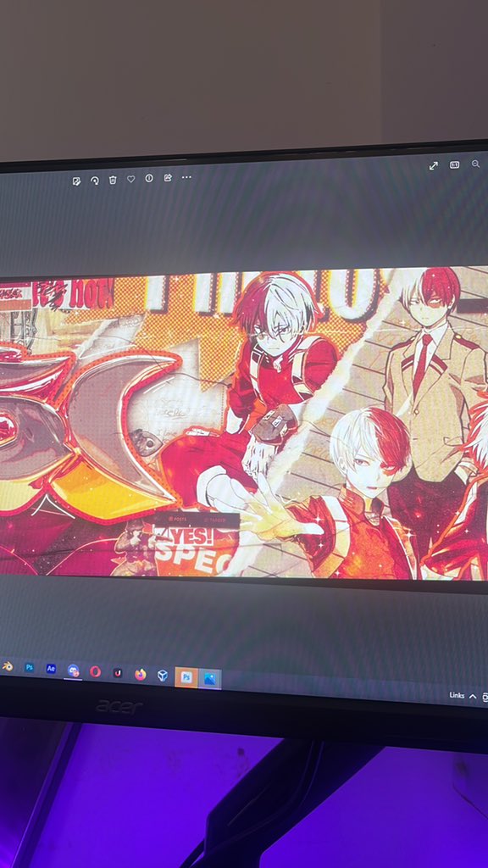Launch Firefox from the taskbar

click(140, 674)
